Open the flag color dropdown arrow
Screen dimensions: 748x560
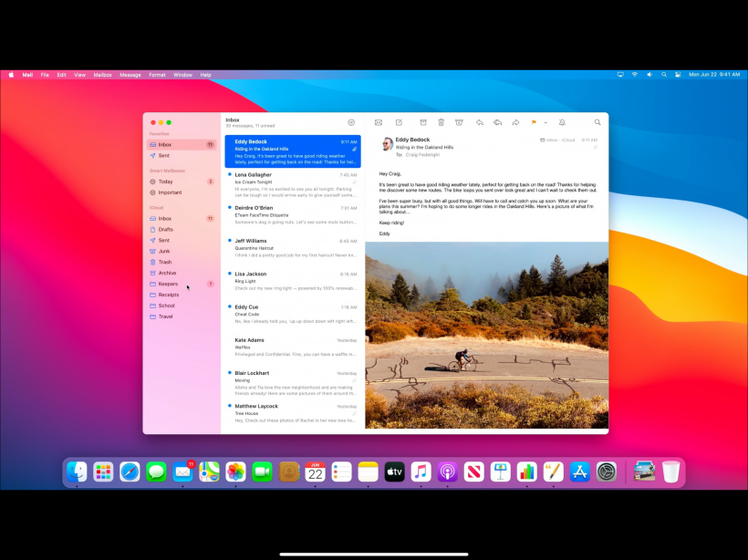coord(545,122)
